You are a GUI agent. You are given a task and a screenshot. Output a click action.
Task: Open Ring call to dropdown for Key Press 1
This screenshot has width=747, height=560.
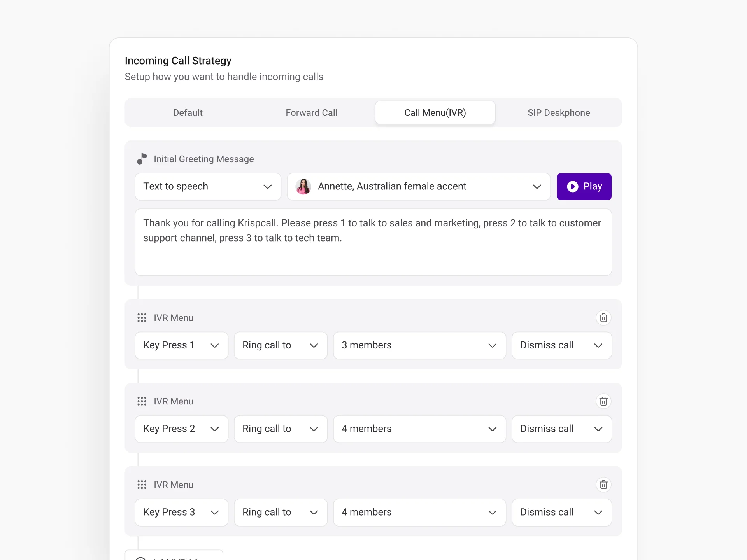tap(281, 345)
